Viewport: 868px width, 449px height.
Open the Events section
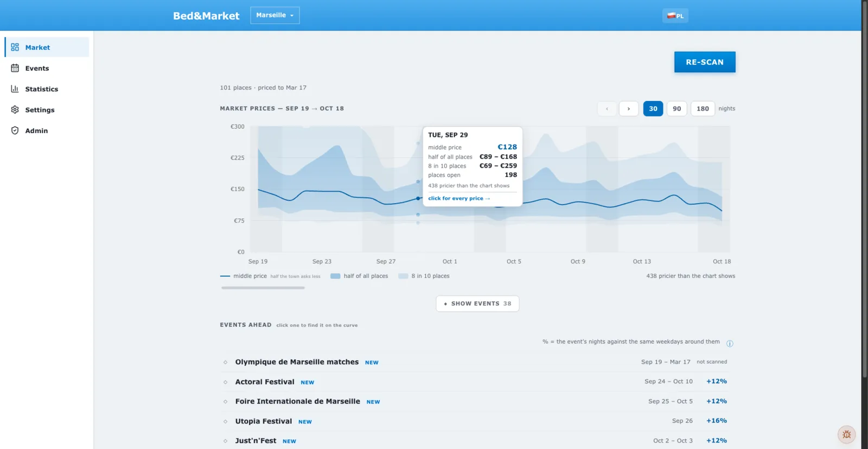[47, 68]
